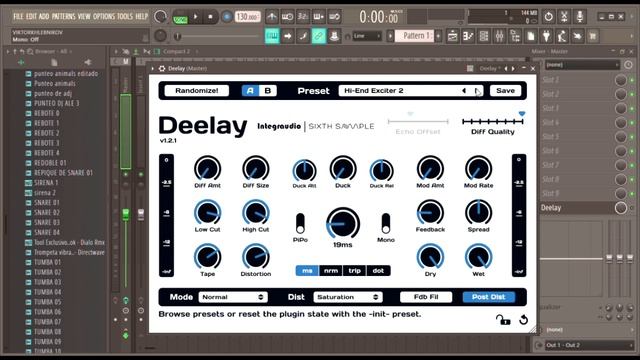This screenshot has width=640, height=360.
Task: Click the Distortion knob
Action: click(256, 257)
